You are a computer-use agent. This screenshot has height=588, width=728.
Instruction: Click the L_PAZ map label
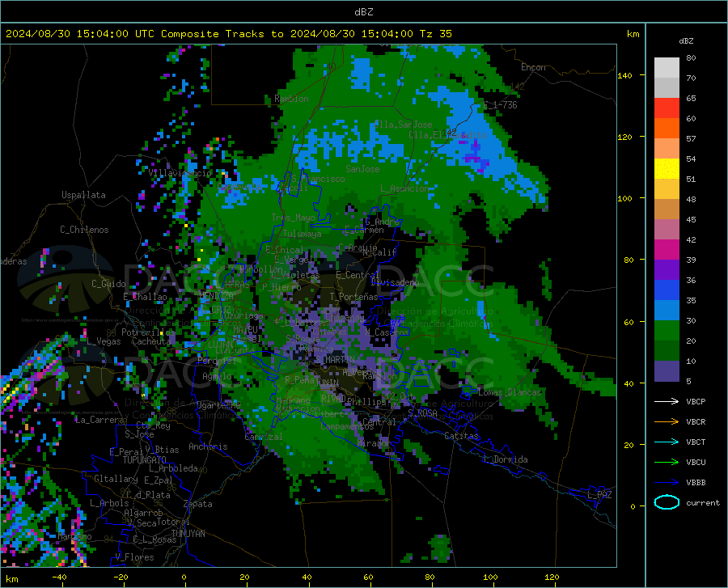[599, 495]
